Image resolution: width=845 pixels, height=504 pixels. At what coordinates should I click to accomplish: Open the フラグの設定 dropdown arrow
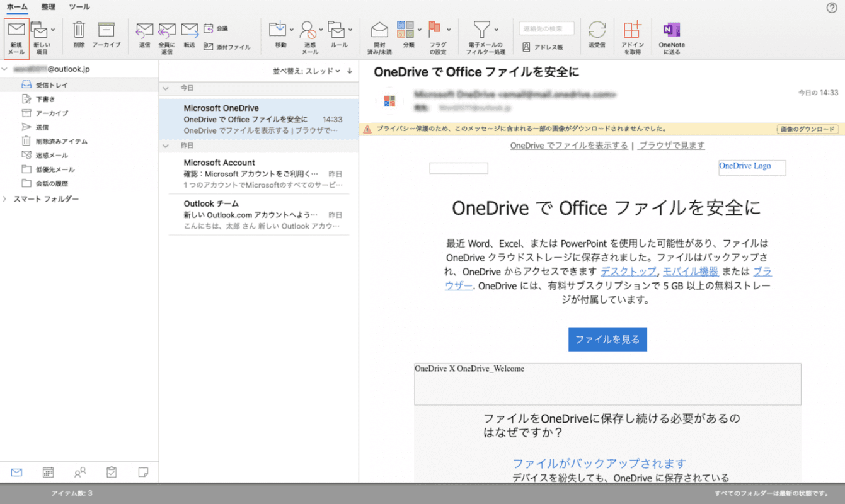pyautogui.click(x=449, y=30)
